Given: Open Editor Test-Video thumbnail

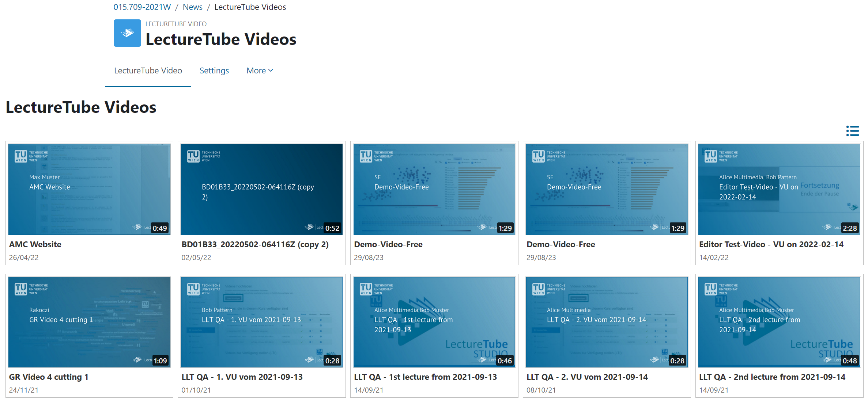Looking at the screenshot, I should 779,189.
